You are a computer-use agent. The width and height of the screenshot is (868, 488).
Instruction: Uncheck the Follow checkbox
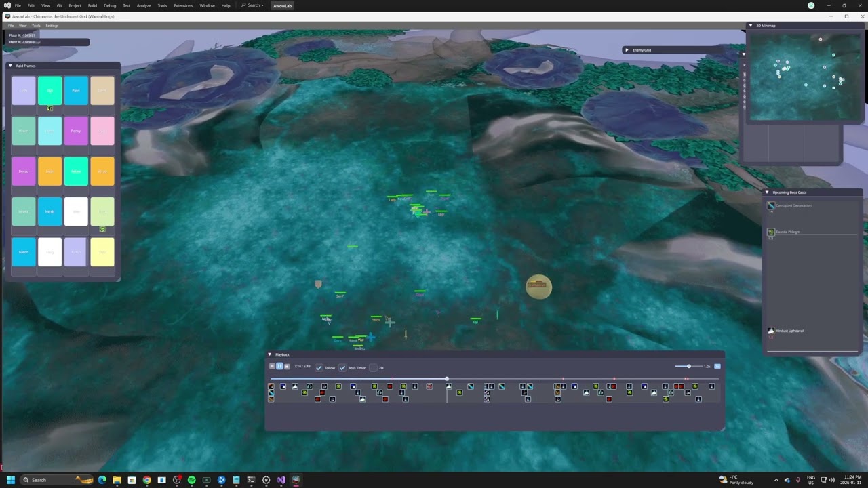coord(319,367)
